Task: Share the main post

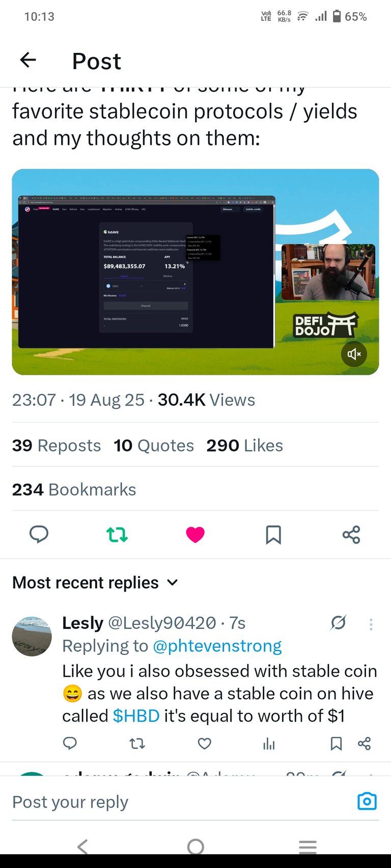Action: [351, 534]
